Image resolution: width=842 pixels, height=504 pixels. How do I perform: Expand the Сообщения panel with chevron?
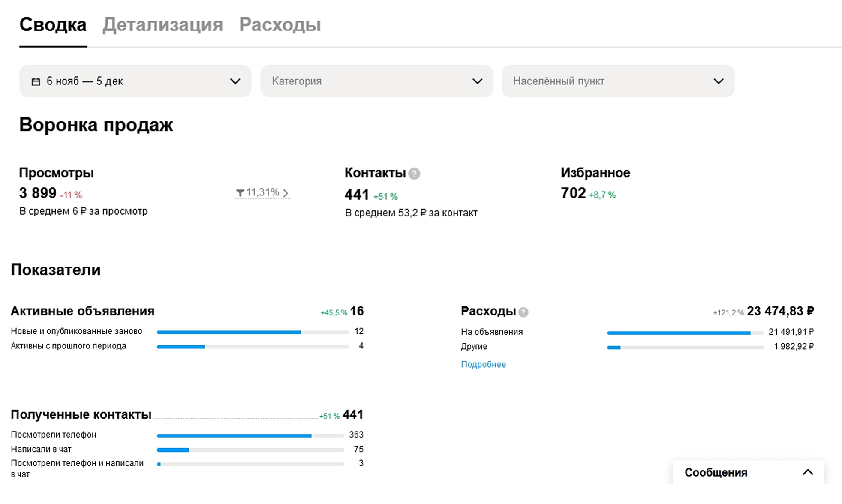click(x=808, y=472)
